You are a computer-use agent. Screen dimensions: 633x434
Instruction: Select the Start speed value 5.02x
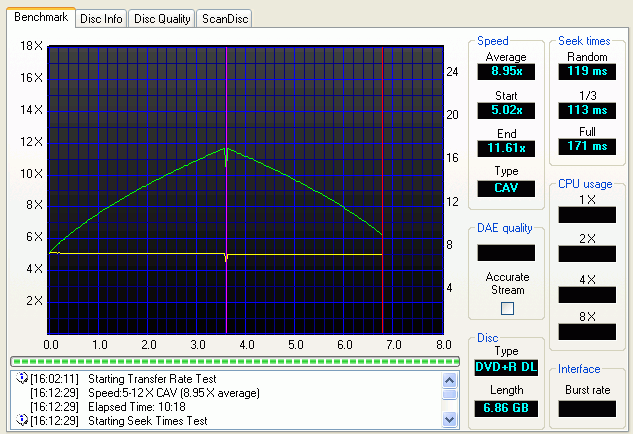[x=506, y=110]
